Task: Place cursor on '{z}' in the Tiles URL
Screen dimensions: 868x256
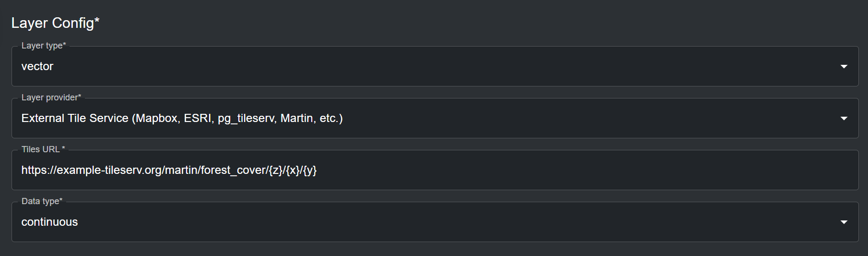Action: (x=276, y=170)
